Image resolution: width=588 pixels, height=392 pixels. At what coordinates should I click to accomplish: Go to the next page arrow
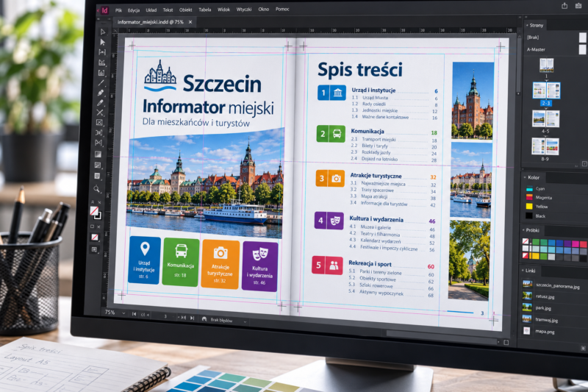tap(183, 318)
